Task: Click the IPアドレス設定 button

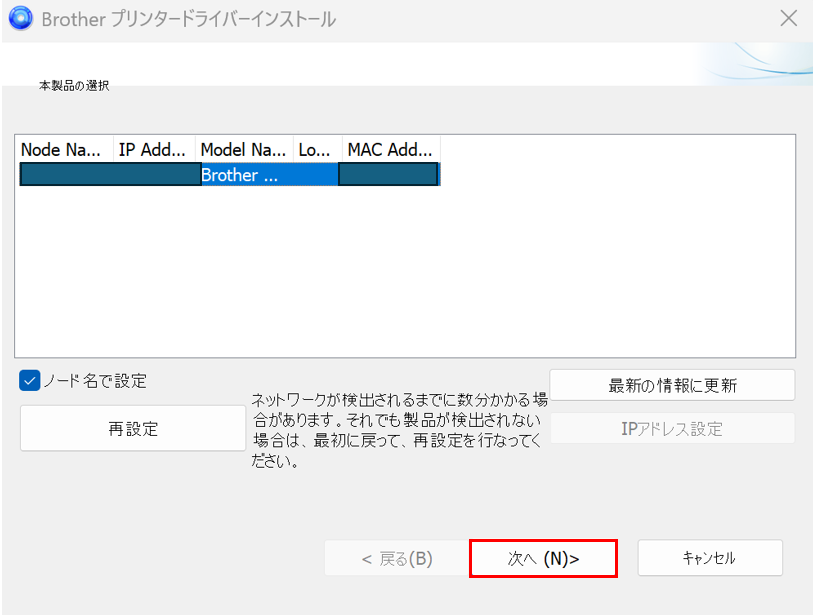Action: (x=672, y=429)
